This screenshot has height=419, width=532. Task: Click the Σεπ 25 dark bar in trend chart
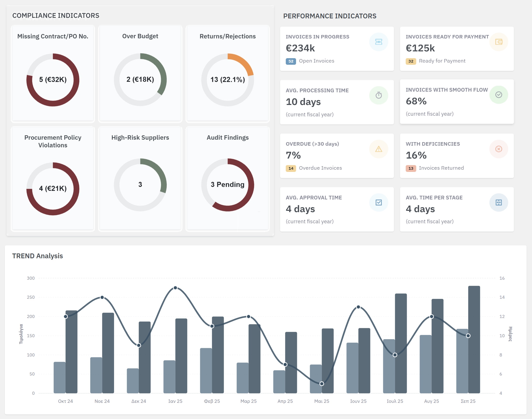pyautogui.click(x=474, y=343)
